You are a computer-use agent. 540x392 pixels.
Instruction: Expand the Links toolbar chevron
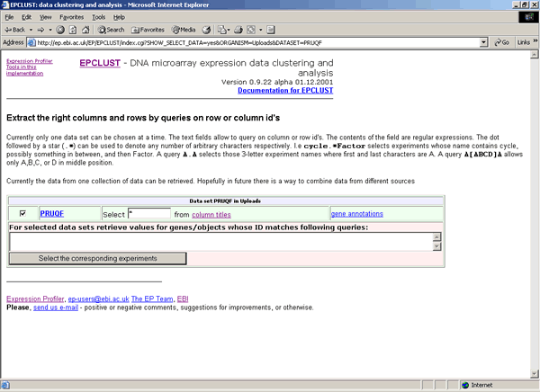[x=535, y=41]
